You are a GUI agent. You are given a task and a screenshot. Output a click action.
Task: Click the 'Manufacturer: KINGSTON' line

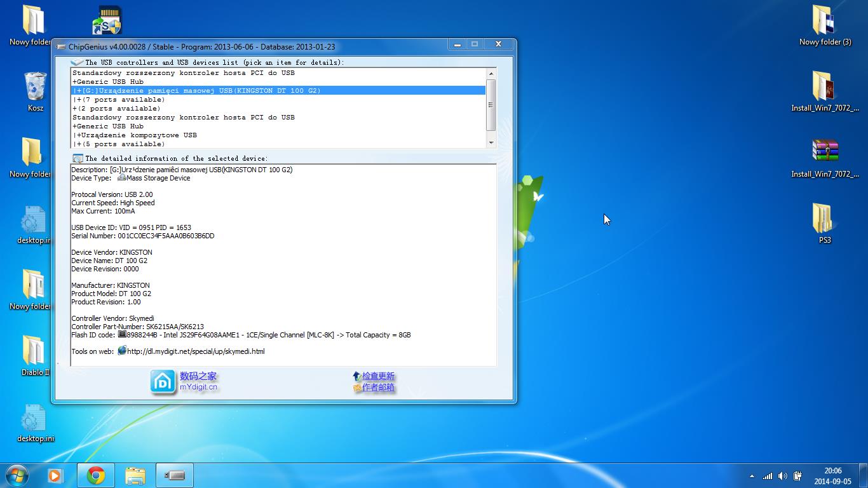click(x=111, y=285)
